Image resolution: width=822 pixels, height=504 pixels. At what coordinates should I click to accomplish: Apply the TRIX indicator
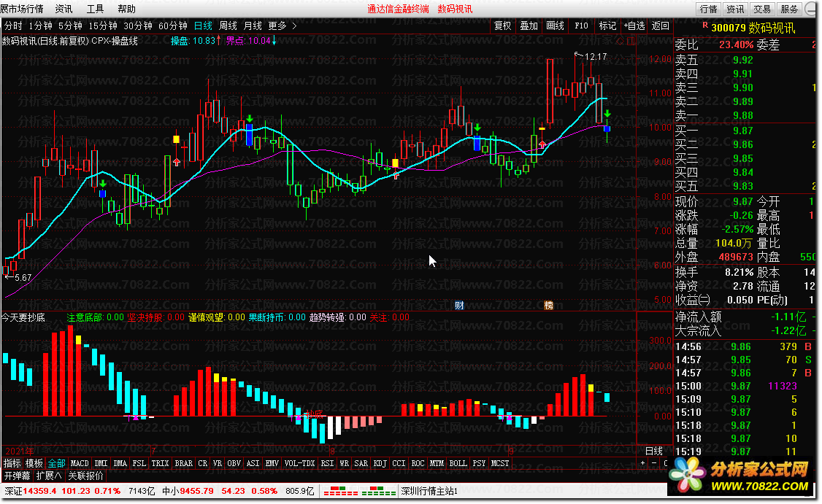click(160, 463)
